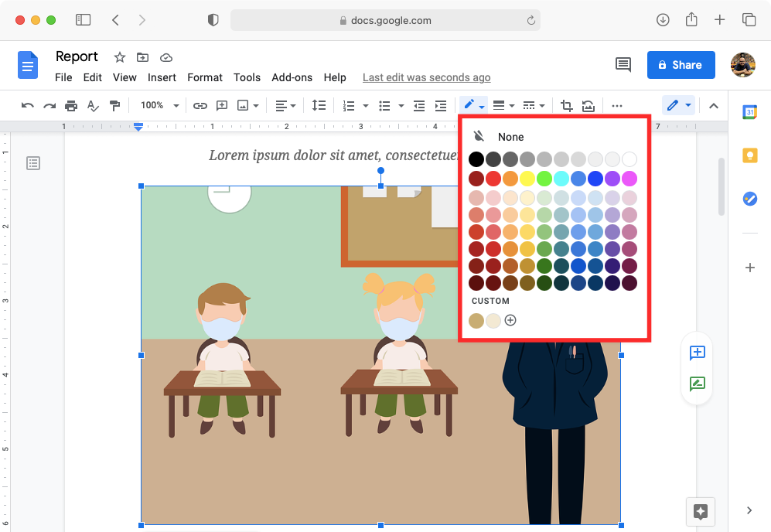
Task: Open Google Keep in the side panel
Action: pyautogui.click(x=749, y=155)
